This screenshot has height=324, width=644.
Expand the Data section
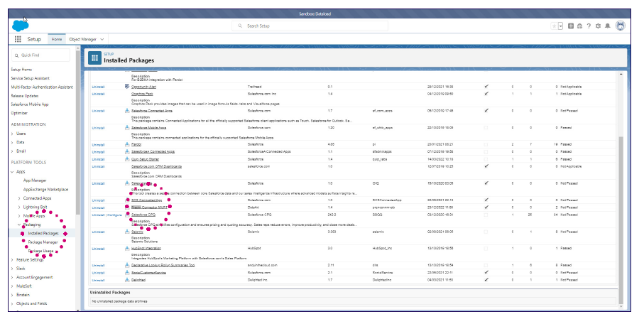pyautogui.click(x=12, y=142)
